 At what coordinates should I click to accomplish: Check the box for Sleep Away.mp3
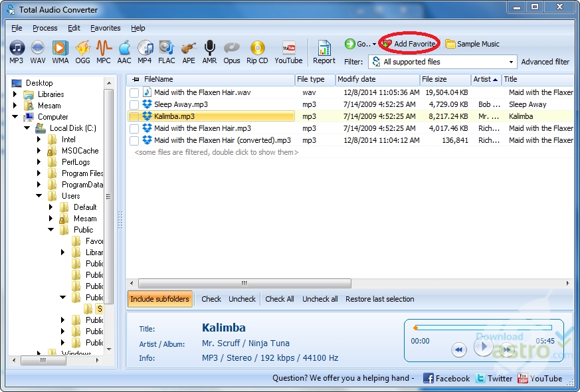pos(134,104)
